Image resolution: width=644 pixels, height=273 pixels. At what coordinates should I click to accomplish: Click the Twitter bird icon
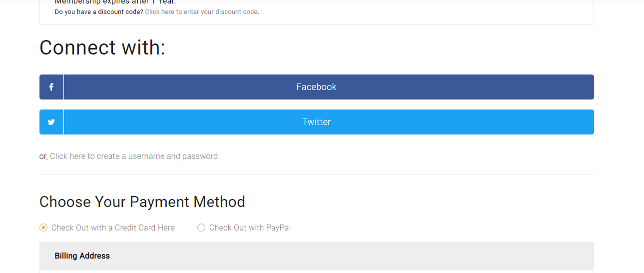tap(51, 122)
